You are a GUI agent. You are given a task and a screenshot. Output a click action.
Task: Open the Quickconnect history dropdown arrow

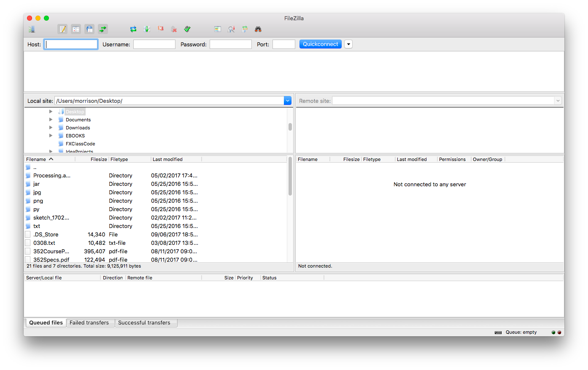pos(348,44)
